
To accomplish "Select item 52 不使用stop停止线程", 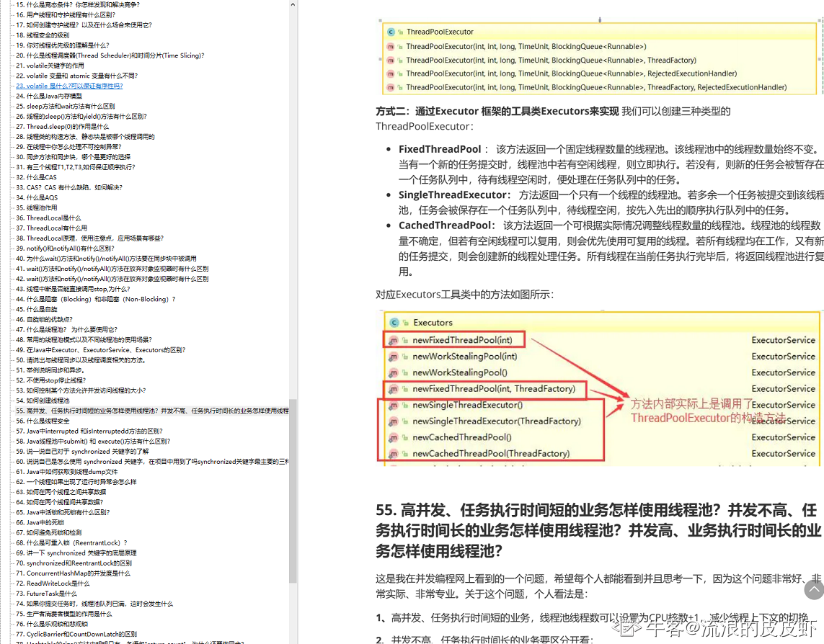I will coord(51,380).
